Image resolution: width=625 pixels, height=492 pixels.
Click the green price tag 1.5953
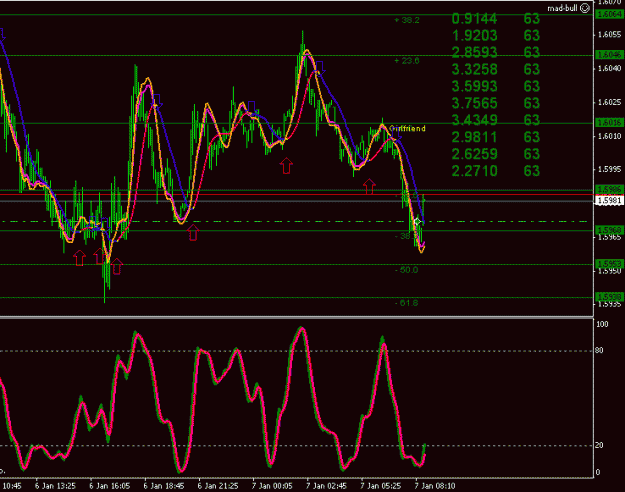(x=609, y=264)
